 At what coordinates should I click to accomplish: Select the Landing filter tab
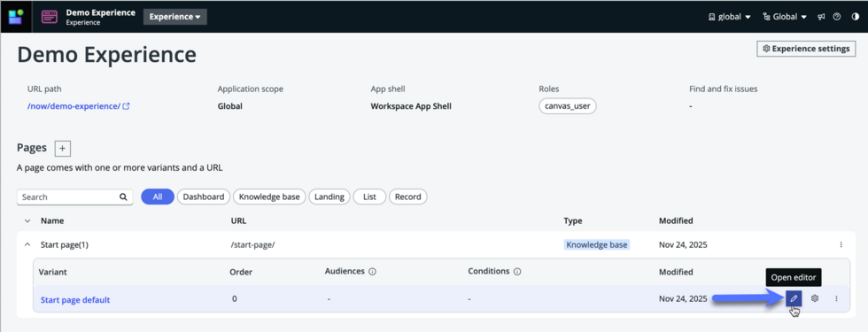click(329, 197)
